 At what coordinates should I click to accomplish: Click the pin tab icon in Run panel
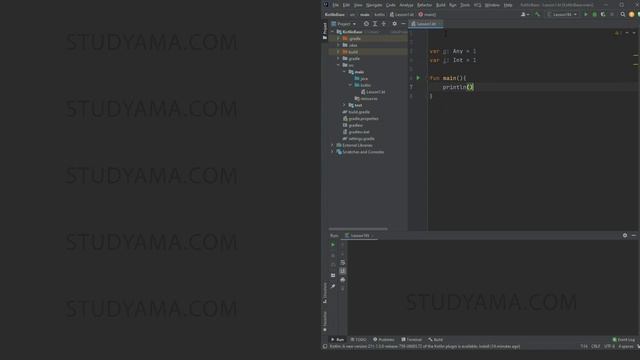click(x=333, y=286)
